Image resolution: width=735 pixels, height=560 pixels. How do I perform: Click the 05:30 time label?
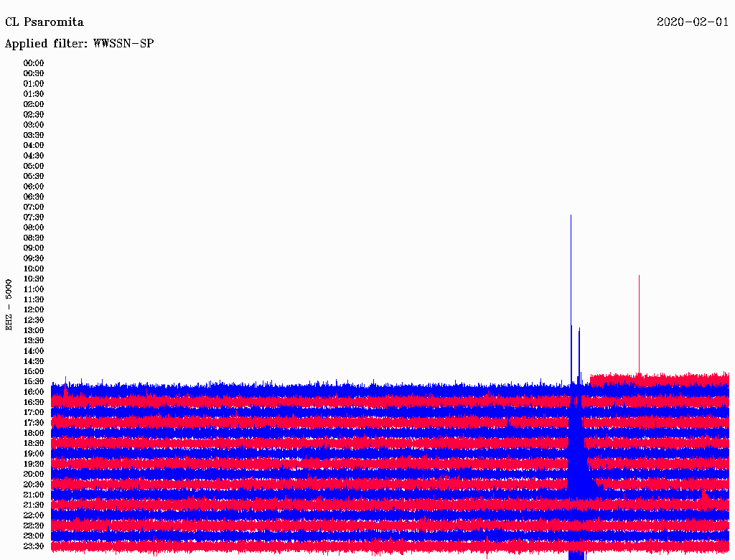[34, 177]
